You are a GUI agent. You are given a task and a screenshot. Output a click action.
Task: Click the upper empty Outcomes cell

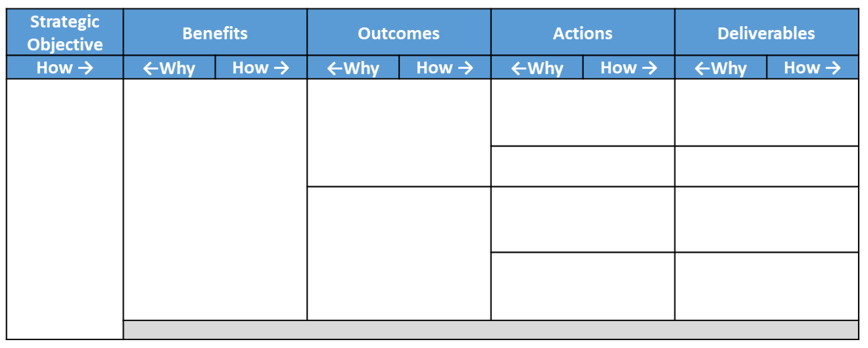399,133
